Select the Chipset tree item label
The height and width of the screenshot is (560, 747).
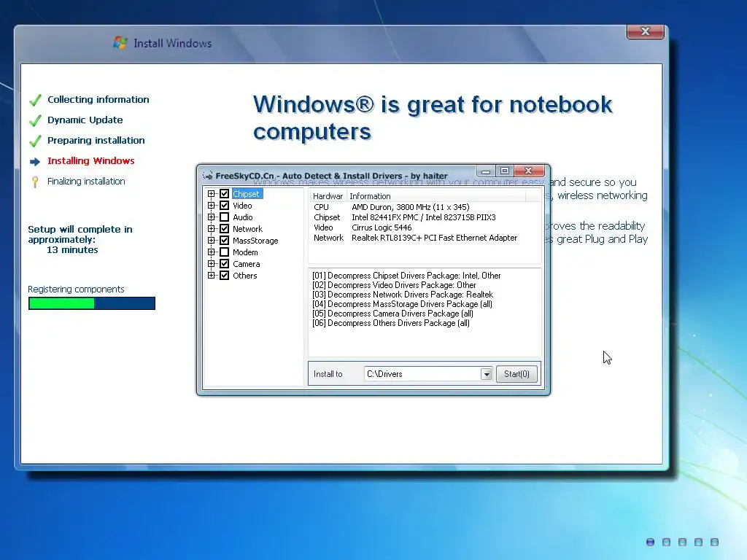point(247,194)
